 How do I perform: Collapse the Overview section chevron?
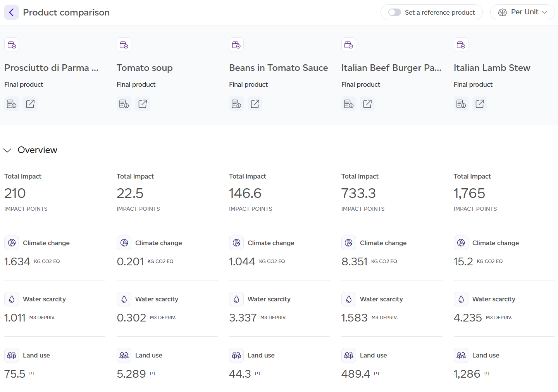click(7, 150)
